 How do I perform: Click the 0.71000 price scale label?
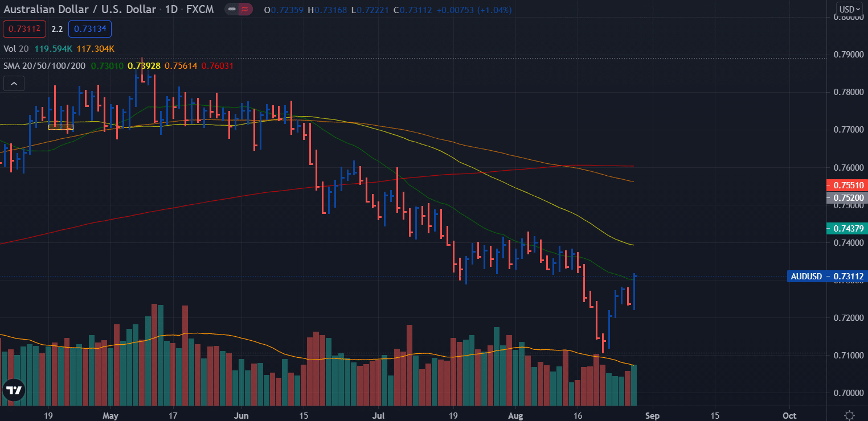[x=849, y=355]
